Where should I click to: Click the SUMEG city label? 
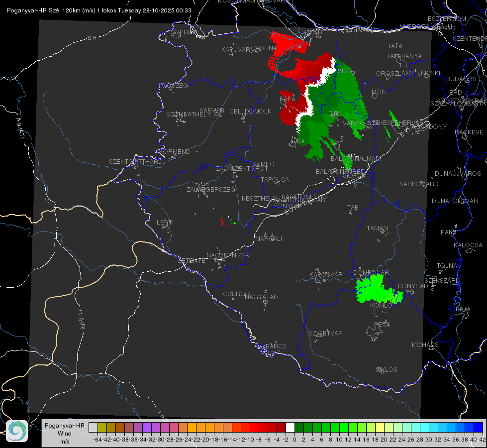(x=263, y=164)
